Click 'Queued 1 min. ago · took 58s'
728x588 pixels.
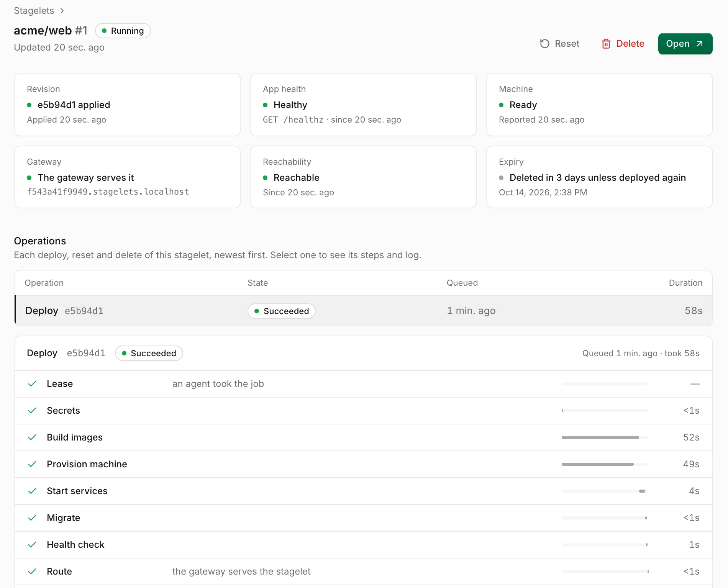[641, 353]
